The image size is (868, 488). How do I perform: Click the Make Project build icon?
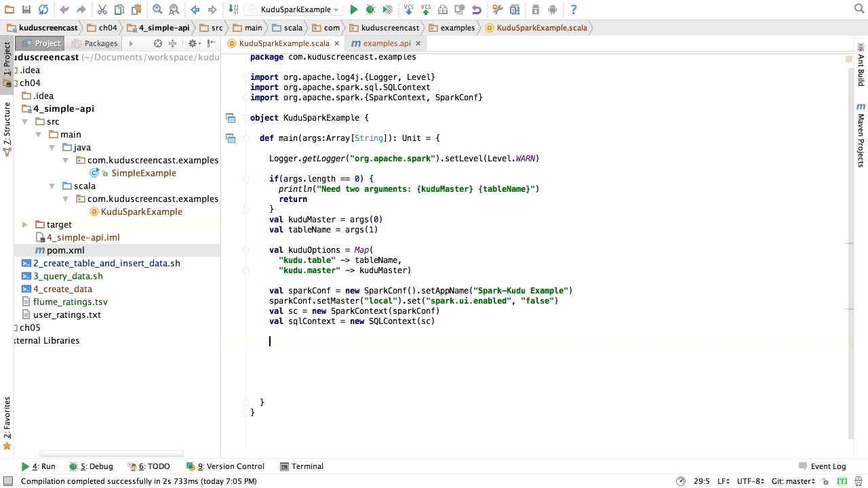[x=233, y=9]
